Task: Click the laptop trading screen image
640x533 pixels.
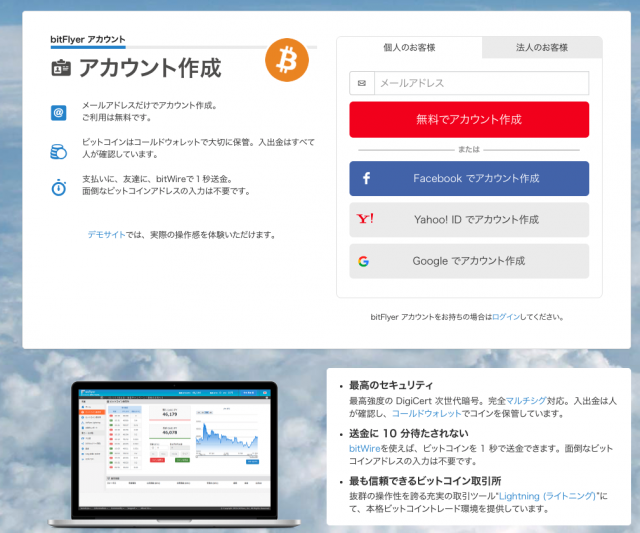Action: [174, 453]
